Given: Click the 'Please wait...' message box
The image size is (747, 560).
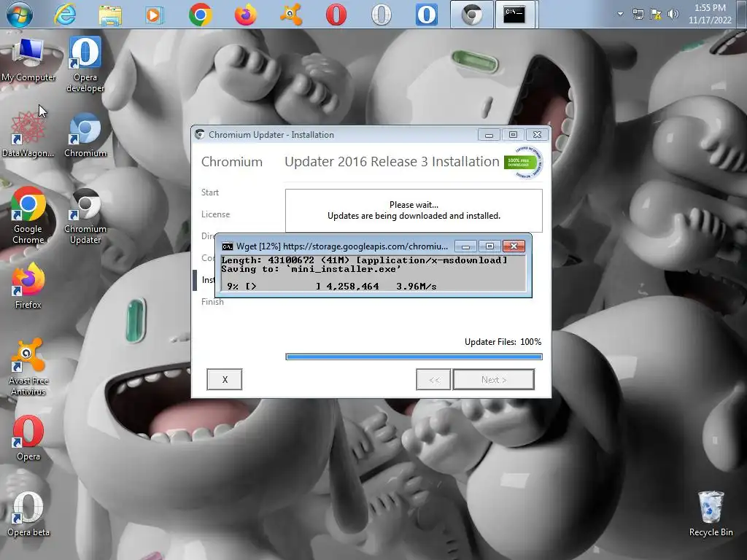Looking at the screenshot, I should [x=414, y=211].
